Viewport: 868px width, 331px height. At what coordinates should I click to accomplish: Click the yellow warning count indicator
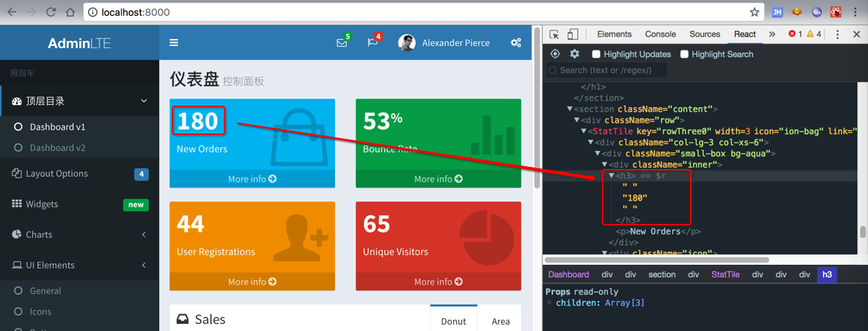click(x=814, y=34)
